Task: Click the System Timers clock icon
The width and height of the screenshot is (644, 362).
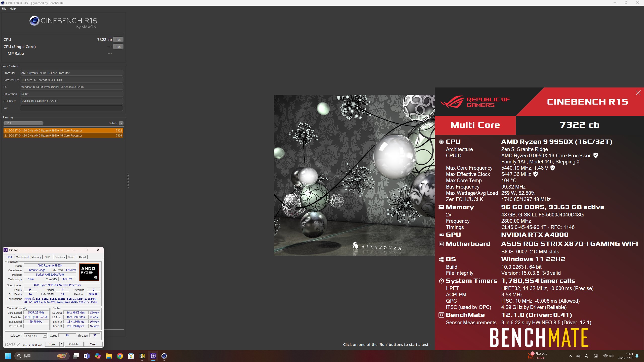Action: 441,281
